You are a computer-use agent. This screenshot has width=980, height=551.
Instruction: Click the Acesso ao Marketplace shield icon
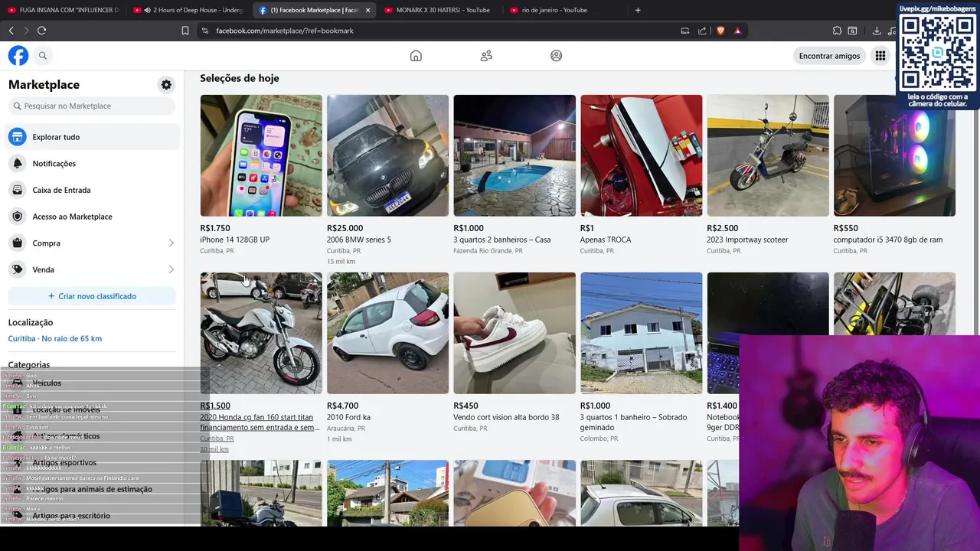[x=17, y=217]
